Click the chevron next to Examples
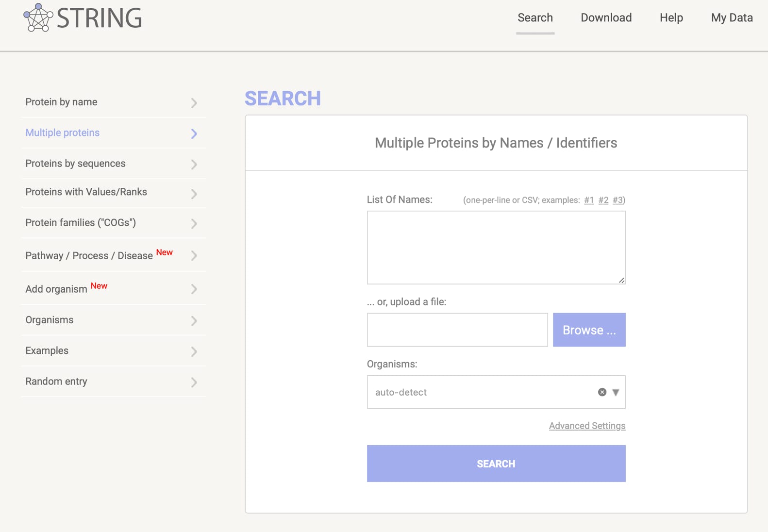Image resolution: width=768 pixels, height=532 pixels. (194, 351)
